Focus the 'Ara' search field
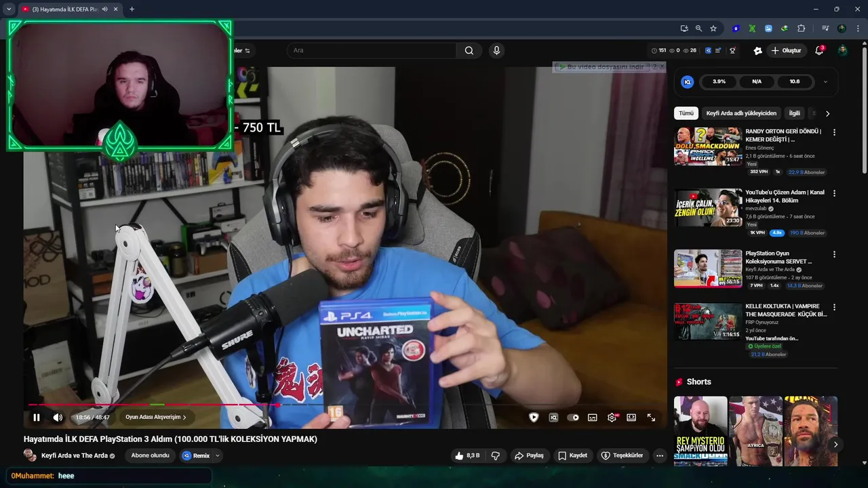This screenshot has width=868, height=488. point(372,50)
